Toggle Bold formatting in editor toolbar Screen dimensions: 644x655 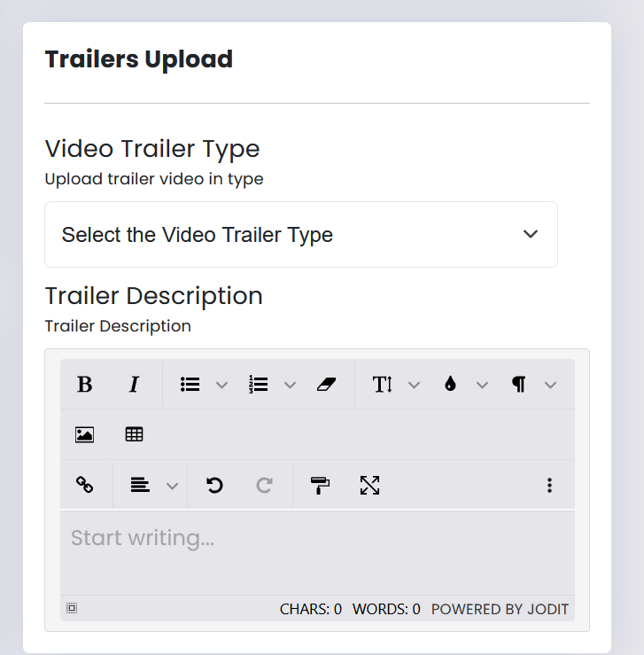point(85,385)
